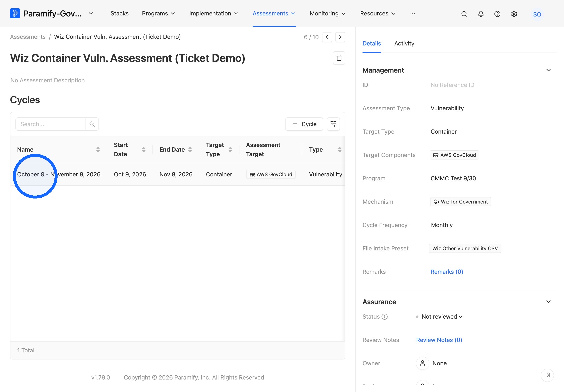The image size is (564, 392).
Task: Open the Stacks menu item
Action: pos(119,14)
